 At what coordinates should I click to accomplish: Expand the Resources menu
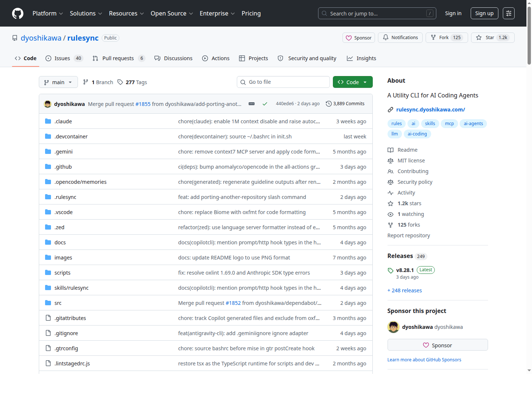click(x=126, y=13)
